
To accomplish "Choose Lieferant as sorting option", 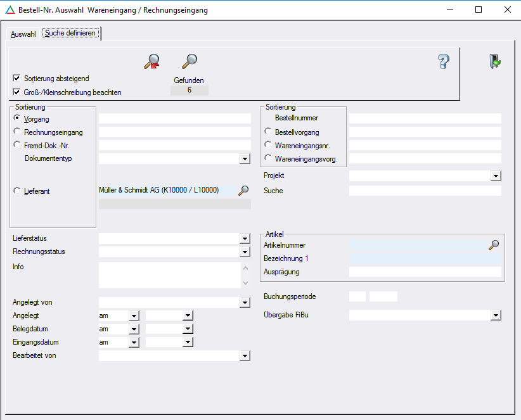I will click(x=16, y=191).
